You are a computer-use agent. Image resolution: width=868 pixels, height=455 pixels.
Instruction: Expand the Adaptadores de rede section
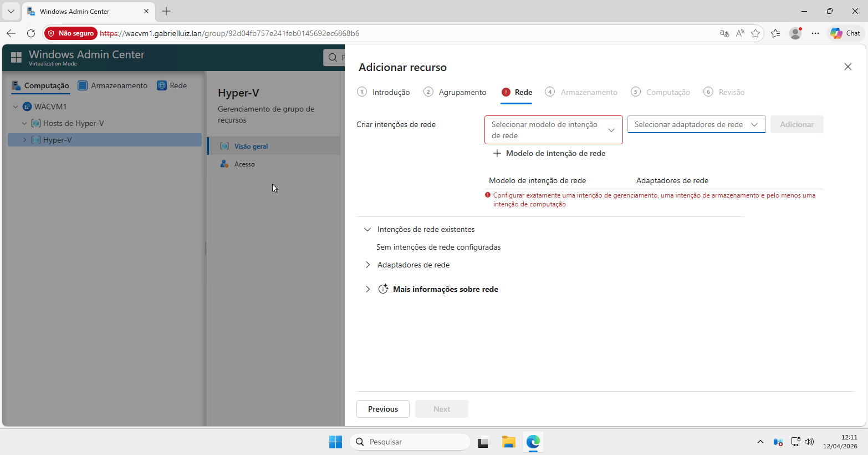367,265
